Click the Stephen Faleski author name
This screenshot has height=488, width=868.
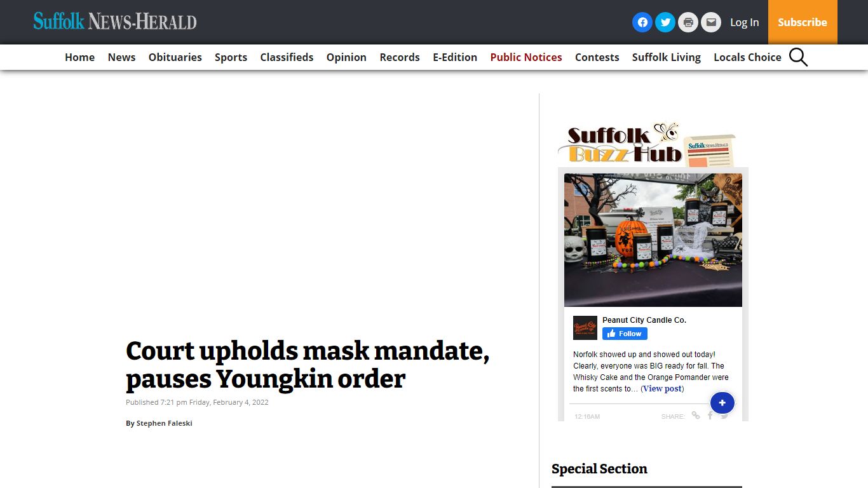tap(164, 423)
